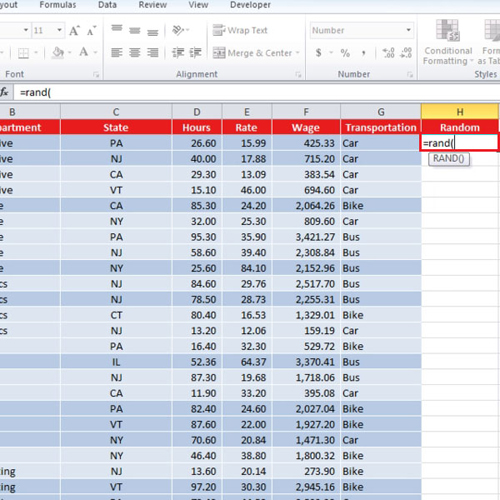The height and width of the screenshot is (500, 500).
Task: Expand the Orientation dropdown arrow
Action: pos(187,30)
